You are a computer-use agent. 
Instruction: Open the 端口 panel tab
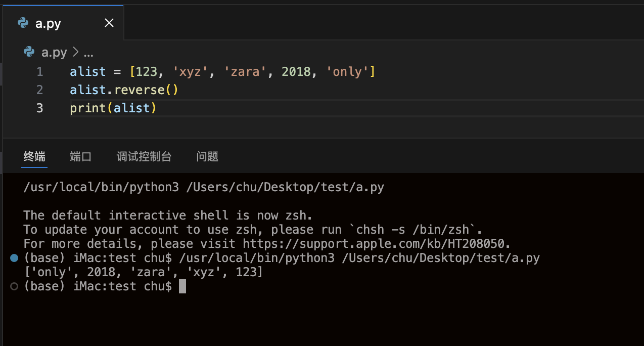click(x=80, y=156)
